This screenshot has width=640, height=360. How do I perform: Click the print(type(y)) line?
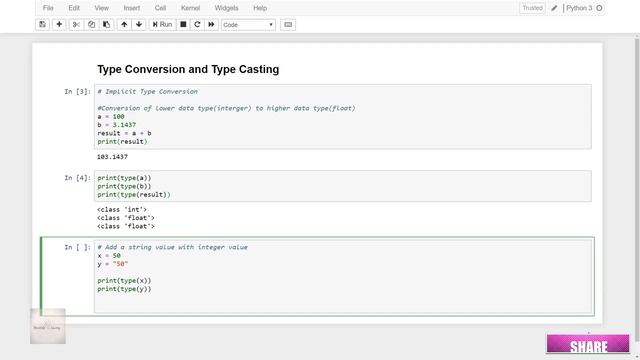click(x=124, y=289)
